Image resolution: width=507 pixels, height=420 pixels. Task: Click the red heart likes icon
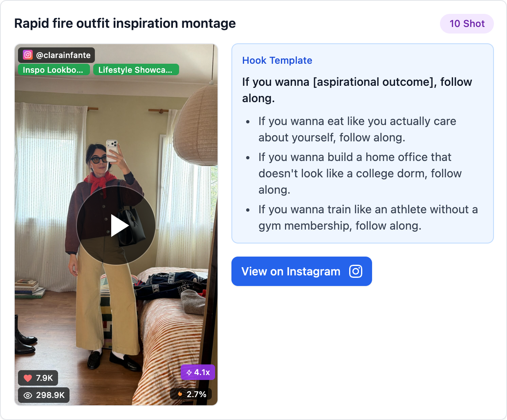[28, 378]
